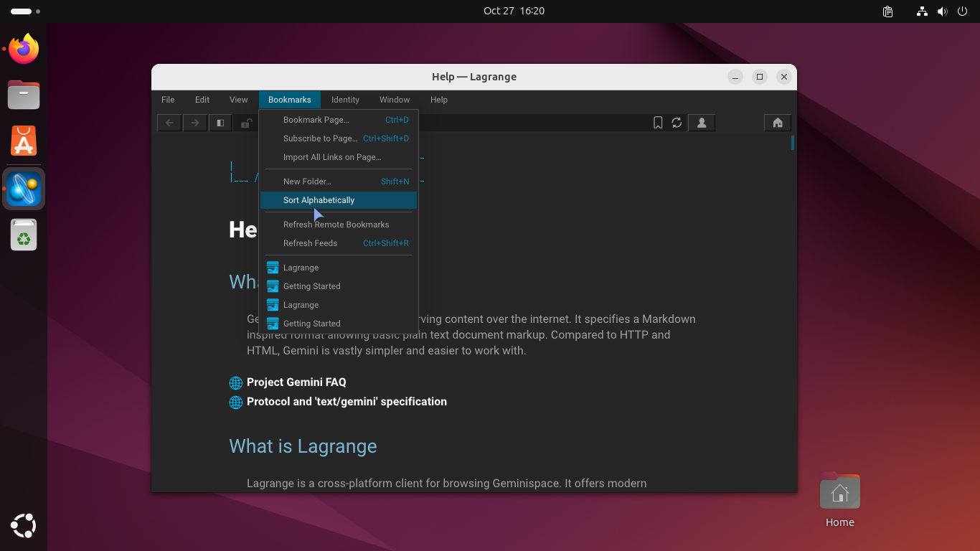The image size is (980, 551).
Task: Reload the page with the refresh icon
Action: 677,123
